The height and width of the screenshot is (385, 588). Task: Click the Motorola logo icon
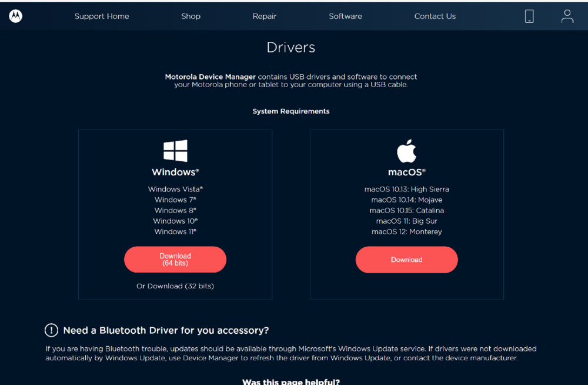pos(16,16)
